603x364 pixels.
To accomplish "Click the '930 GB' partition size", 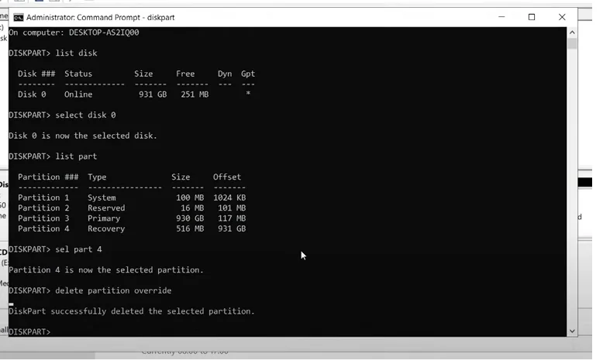I will pos(190,218).
